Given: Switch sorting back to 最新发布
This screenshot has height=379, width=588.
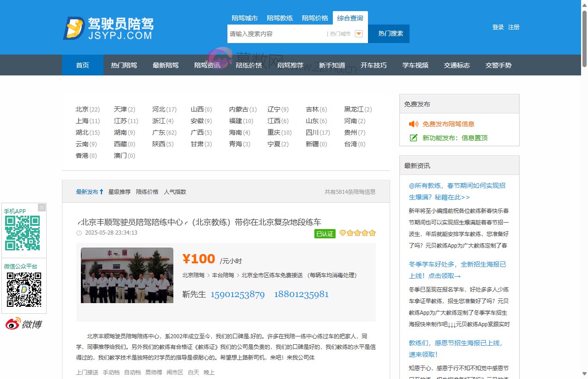Looking at the screenshot, I should (x=87, y=191).
